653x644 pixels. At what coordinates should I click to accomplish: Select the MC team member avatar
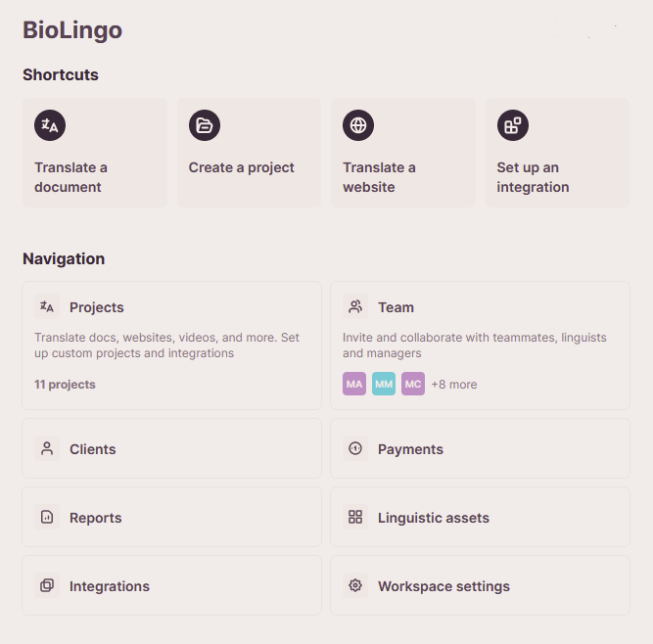click(x=413, y=385)
